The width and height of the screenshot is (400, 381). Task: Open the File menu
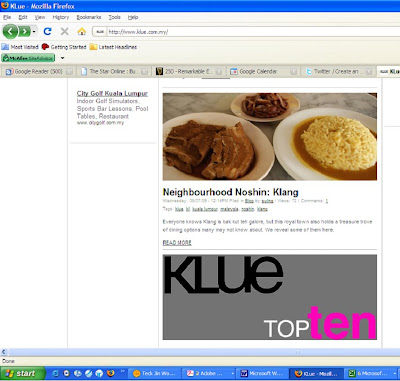(7, 17)
